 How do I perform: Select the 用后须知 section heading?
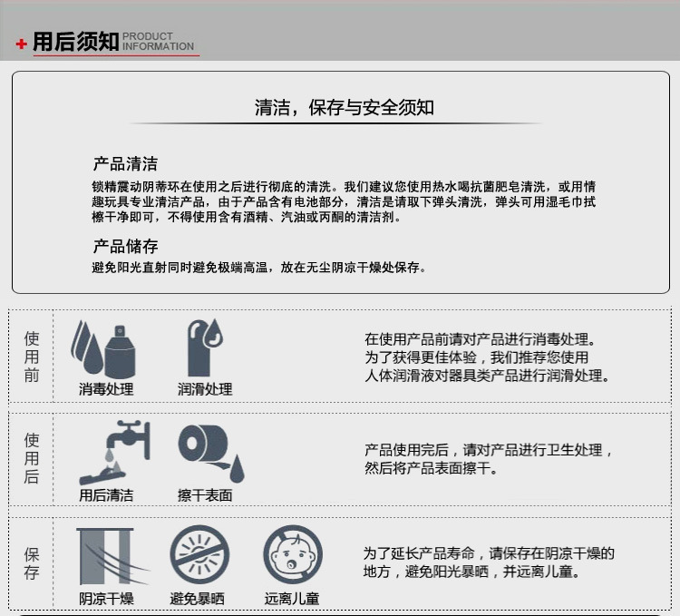tap(75, 42)
